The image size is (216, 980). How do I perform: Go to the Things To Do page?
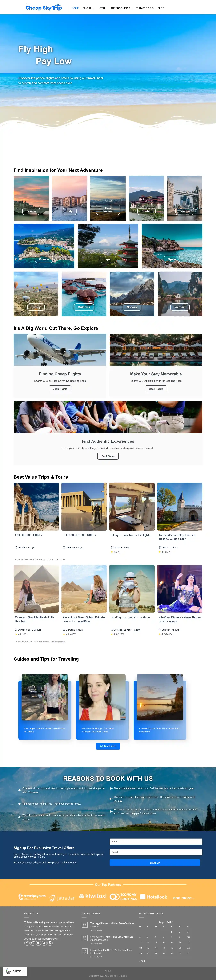(x=145, y=8)
